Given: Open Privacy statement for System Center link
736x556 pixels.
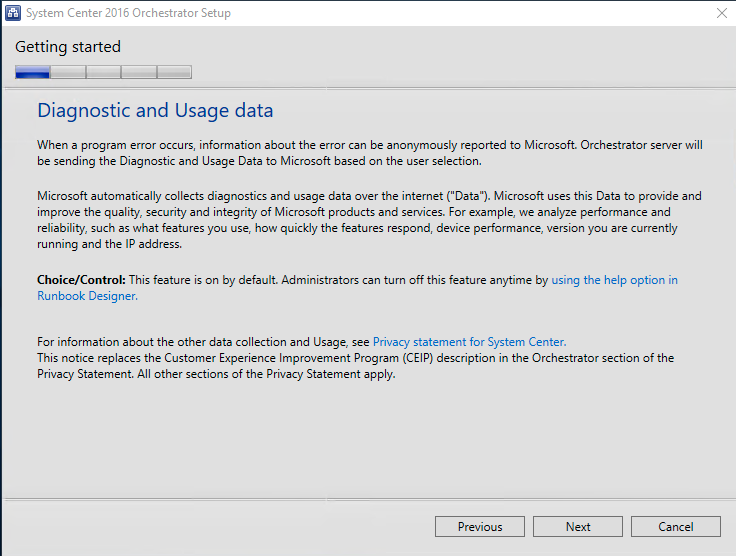Looking at the screenshot, I should [x=469, y=342].
